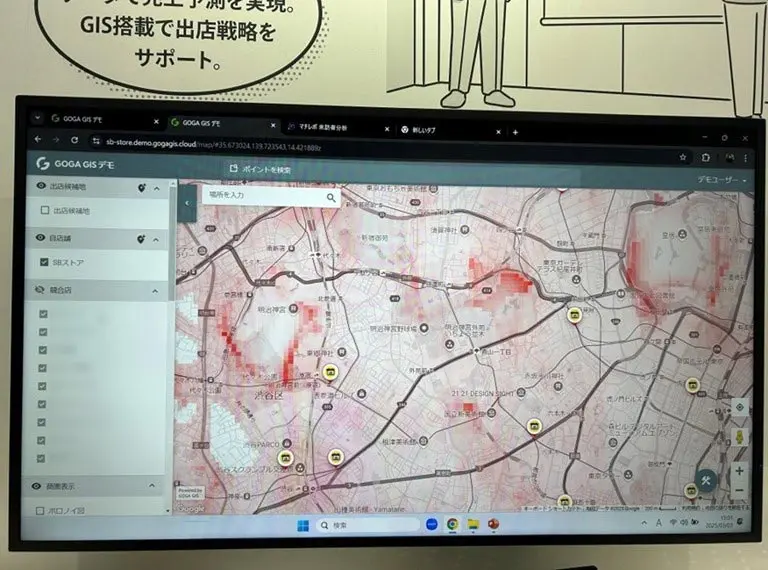Click store marker near 麻布十番
The width and height of the screenshot is (768, 570).
click(564, 501)
